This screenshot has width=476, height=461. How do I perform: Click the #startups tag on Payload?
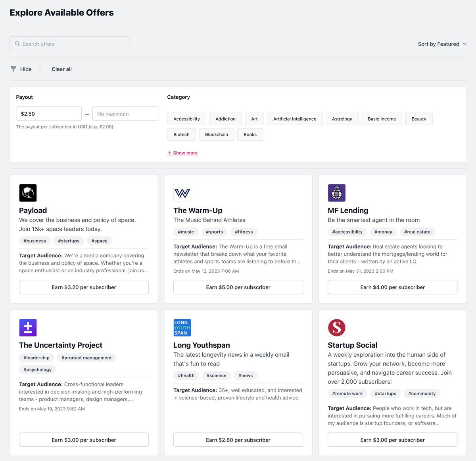pos(69,241)
